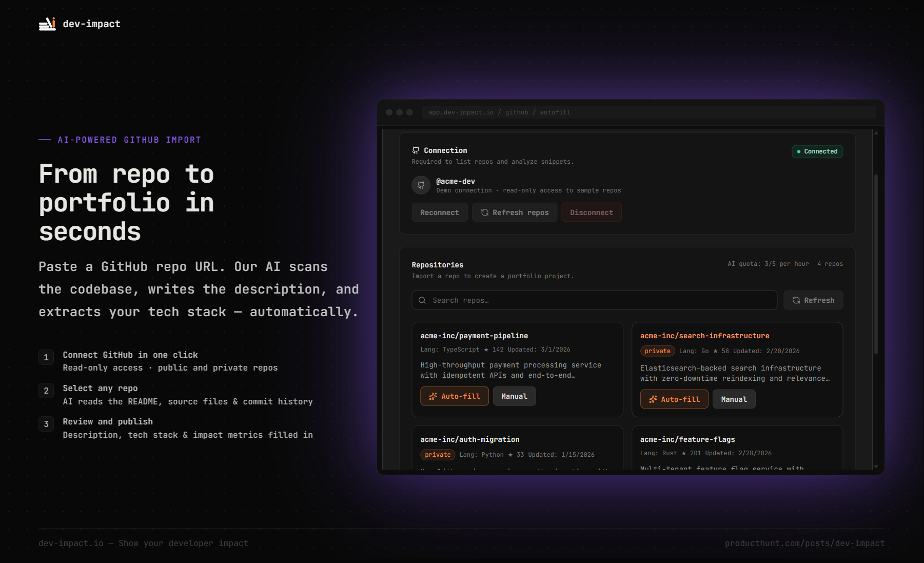Click the Connected status badge
This screenshot has height=563, width=924.
coord(817,151)
